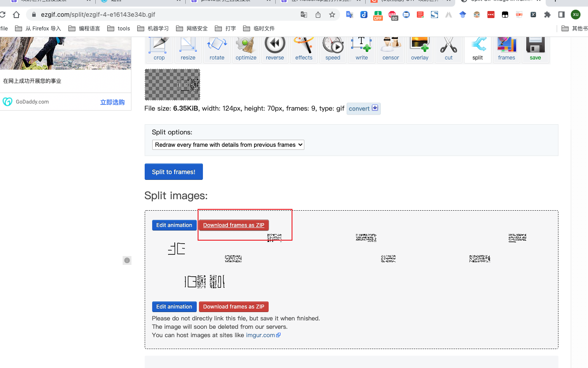Screen dimensions: 588x368
Task: Open the tools bookmark folder
Action: tap(119, 28)
